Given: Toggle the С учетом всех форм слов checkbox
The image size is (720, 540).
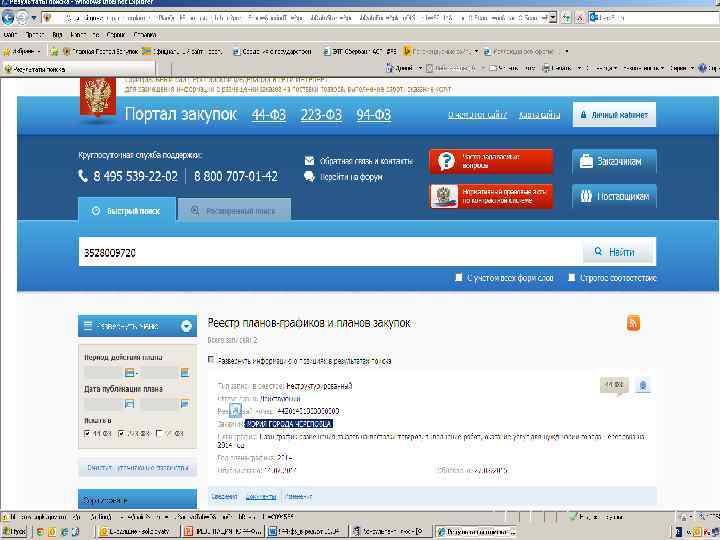Looking at the screenshot, I should 458,277.
